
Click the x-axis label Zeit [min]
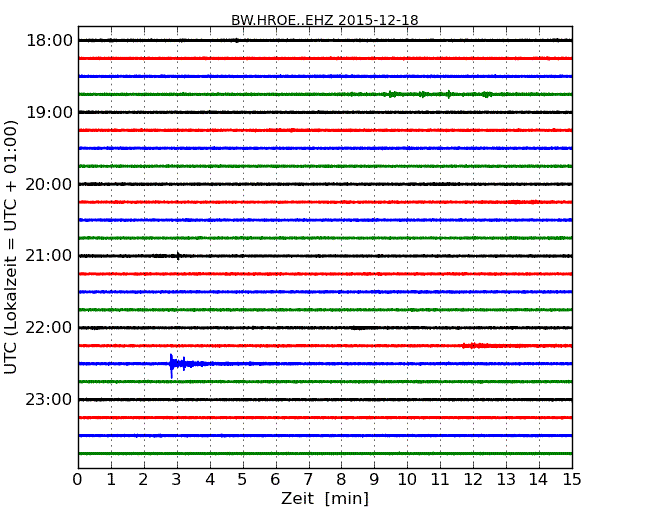325,498
